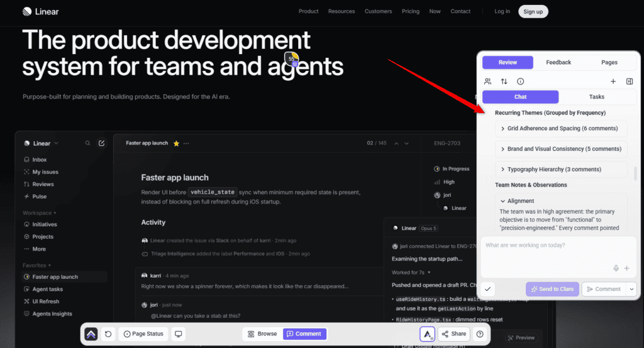Click the search icon in Linear sidebar
The image size is (644, 348).
[87, 143]
